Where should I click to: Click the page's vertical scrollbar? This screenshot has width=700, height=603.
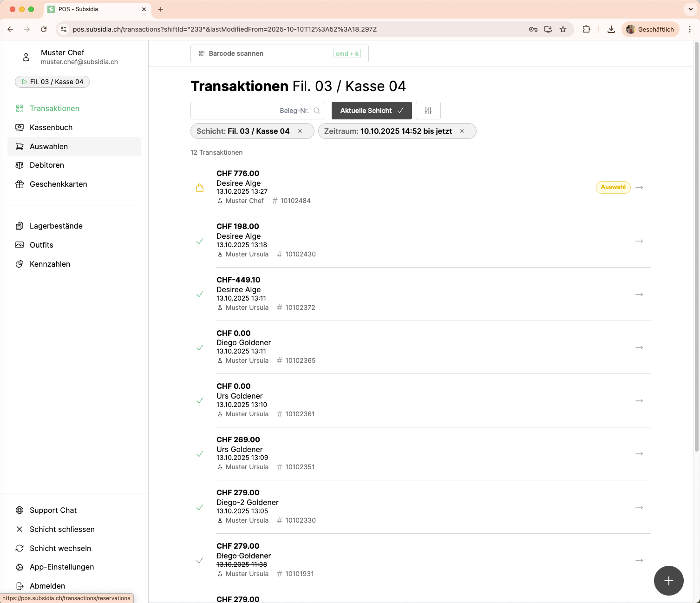pyautogui.click(x=696, y=246)
